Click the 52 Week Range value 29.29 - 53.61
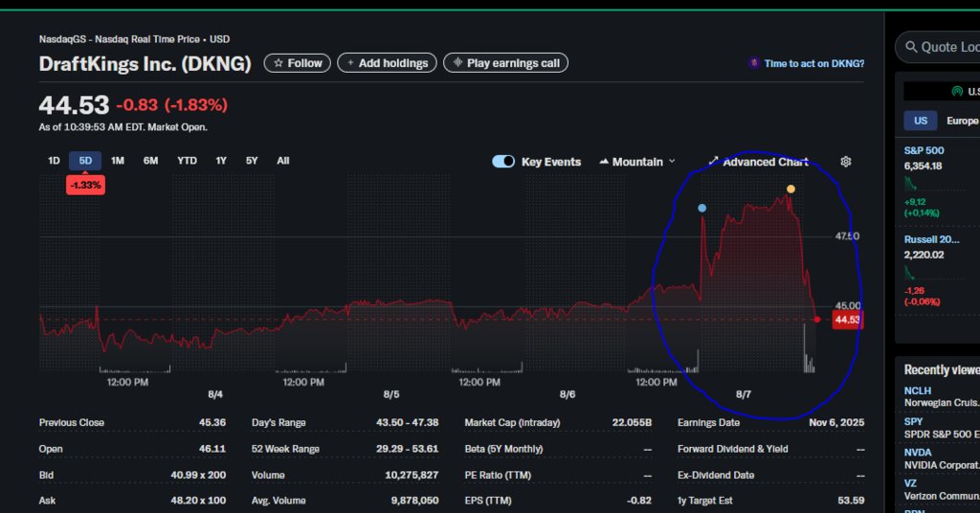Image resolution: width=980 pixels, height=513 pixels. pyautogui.click(x=408, y=449)
